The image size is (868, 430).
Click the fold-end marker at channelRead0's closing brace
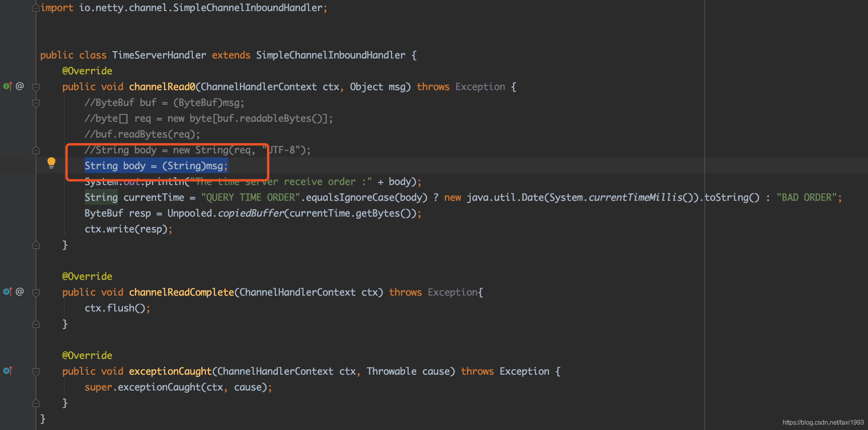pos(36,245)
